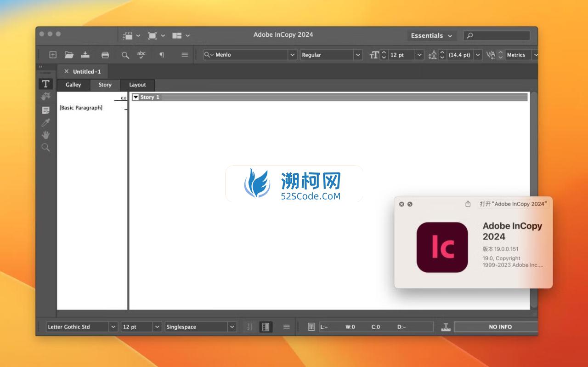Switch to the Layout view tab
This screenshot has height=367, width=588.
coord(137,85)
